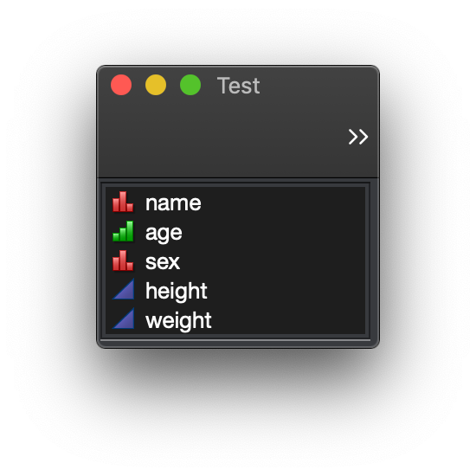
Task: Select the weight column text
Action: coord(178,320)
